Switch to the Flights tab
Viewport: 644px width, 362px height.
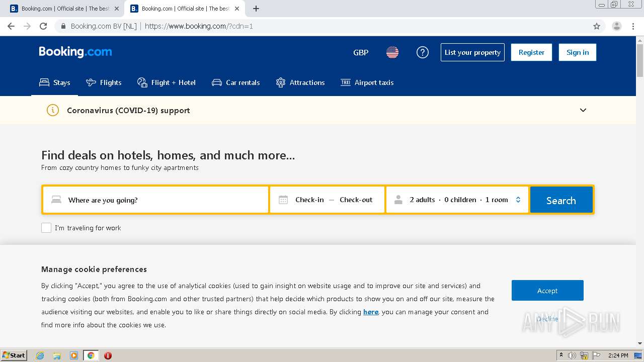coord(104,82)
